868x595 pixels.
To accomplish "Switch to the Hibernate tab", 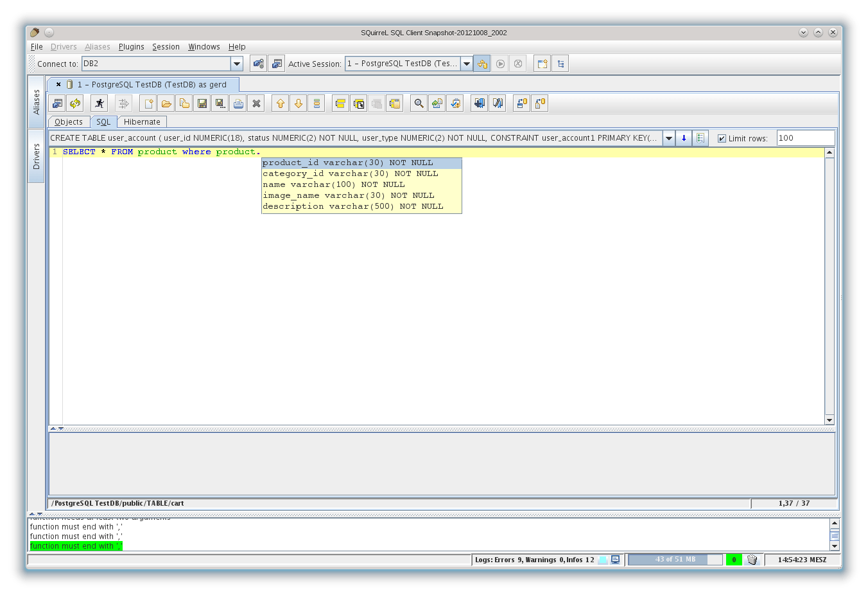I will click(x=142, y=121).
